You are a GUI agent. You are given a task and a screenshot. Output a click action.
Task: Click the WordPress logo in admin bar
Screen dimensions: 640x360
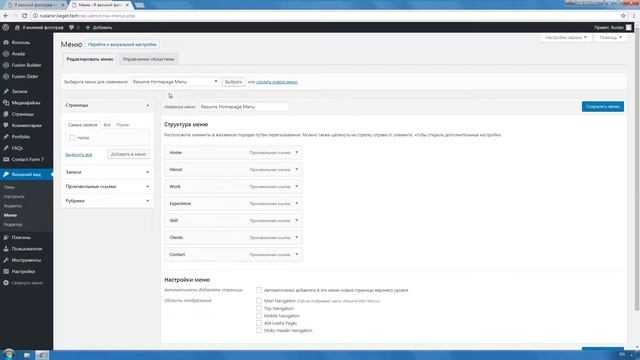tap(6, 27)
